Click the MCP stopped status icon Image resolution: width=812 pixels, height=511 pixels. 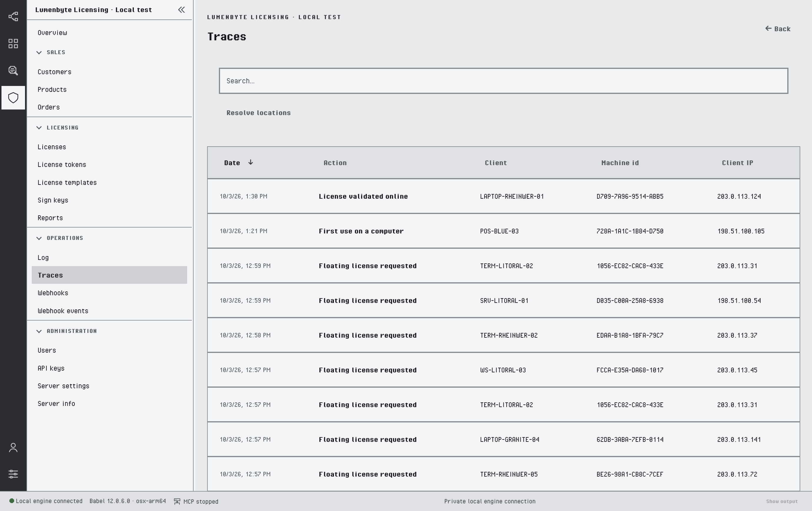177,502
